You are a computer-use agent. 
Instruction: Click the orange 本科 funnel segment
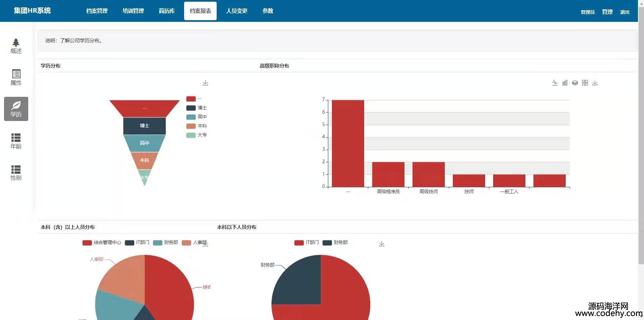pos(144,160)
